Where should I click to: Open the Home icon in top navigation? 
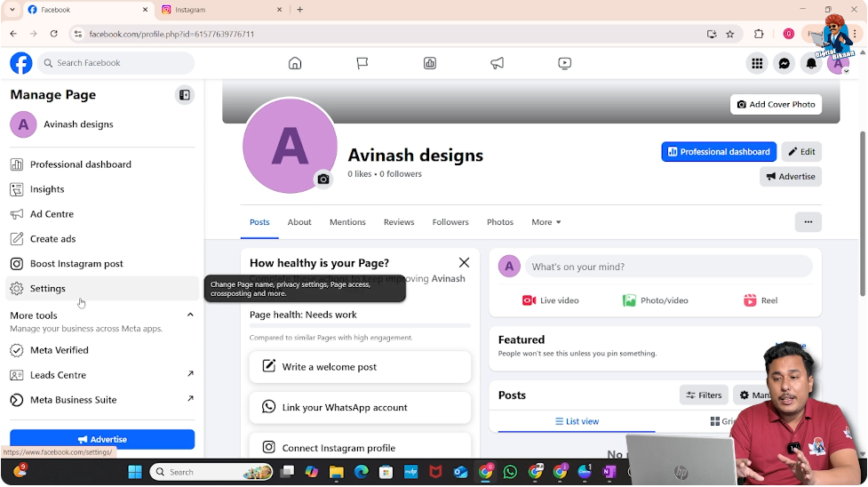point(295,63)
